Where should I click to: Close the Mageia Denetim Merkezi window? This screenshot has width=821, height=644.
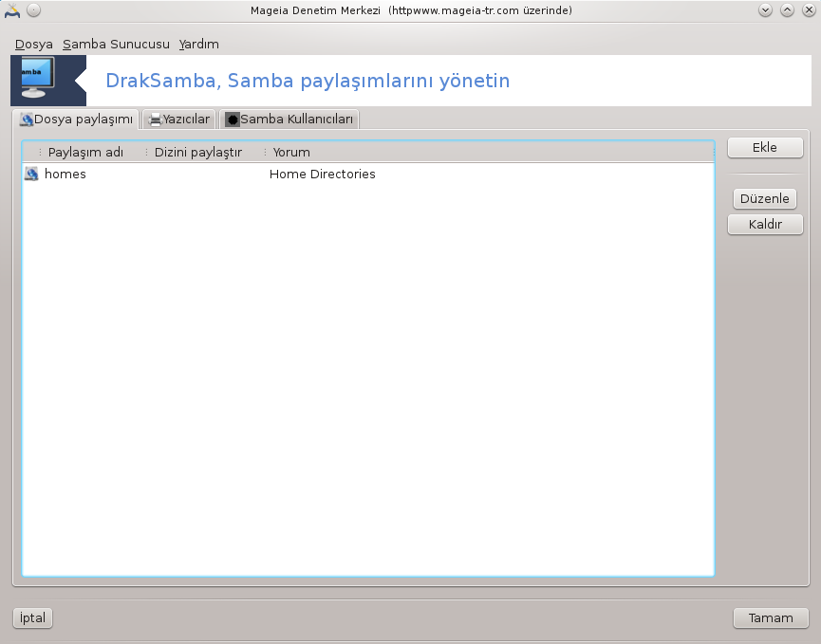coord(809,9)
